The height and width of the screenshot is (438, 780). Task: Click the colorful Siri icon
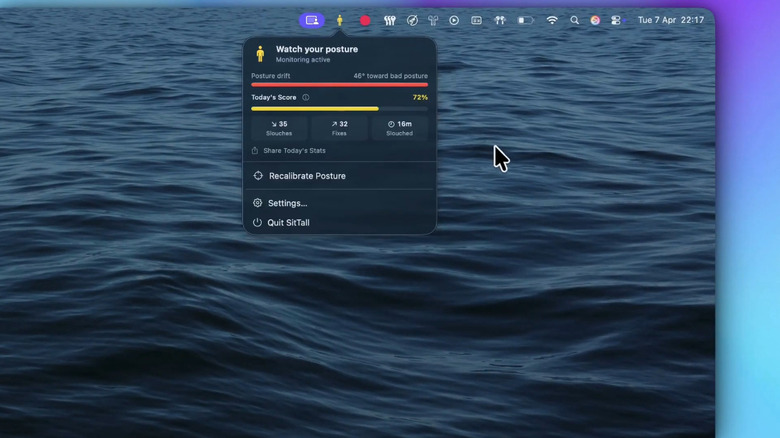tap(595, 20)
